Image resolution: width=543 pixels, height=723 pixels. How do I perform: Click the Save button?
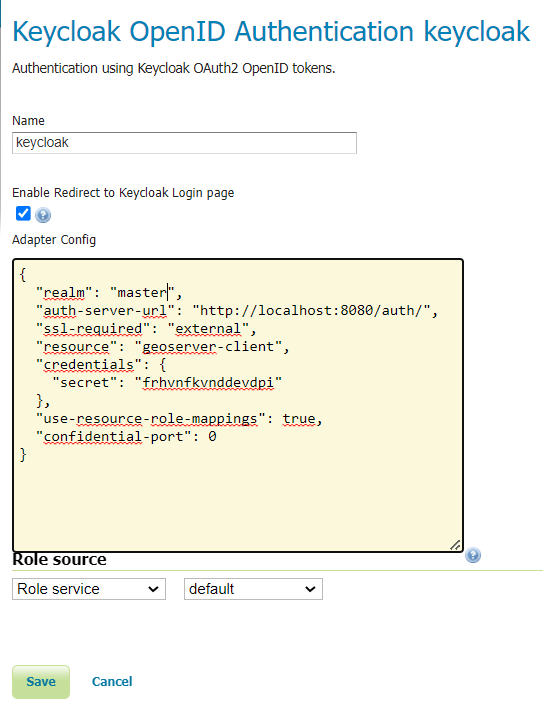click(x=41, y=682)
